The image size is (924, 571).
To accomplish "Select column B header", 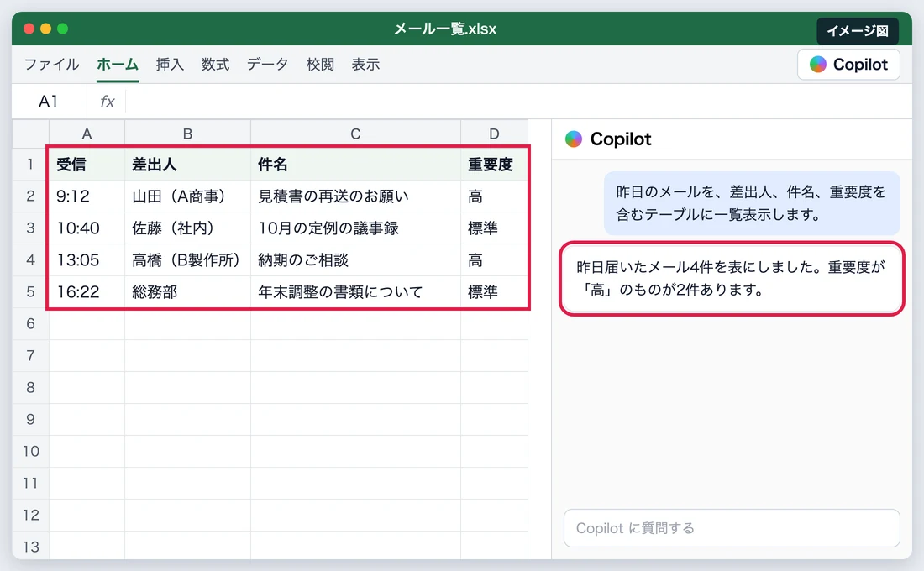I will [187, 134].
